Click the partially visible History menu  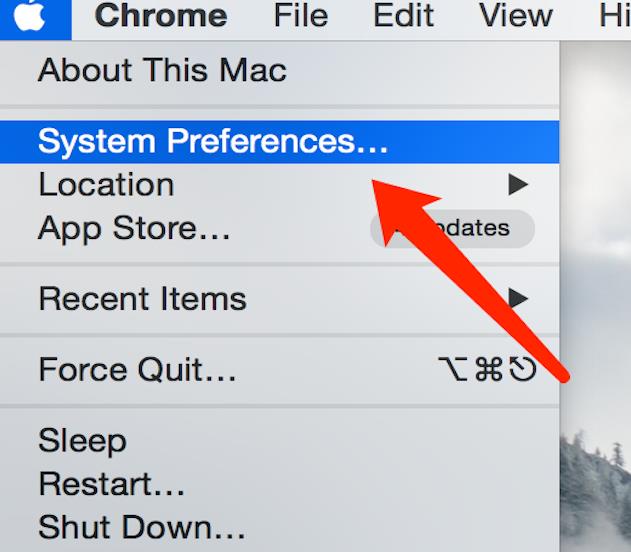coord(614,16)
